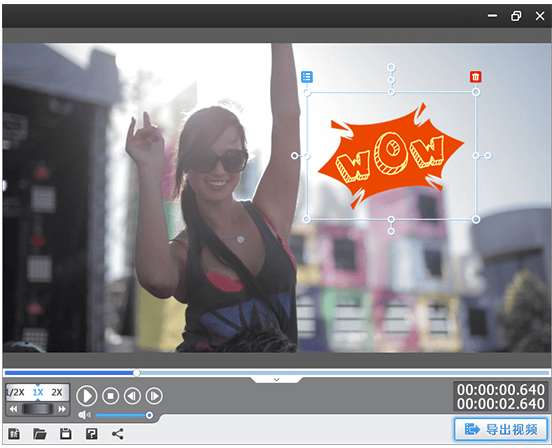Save project with the floppy disk icon
The height and width of the screenshot is (448, 552).
click(65, 434)
